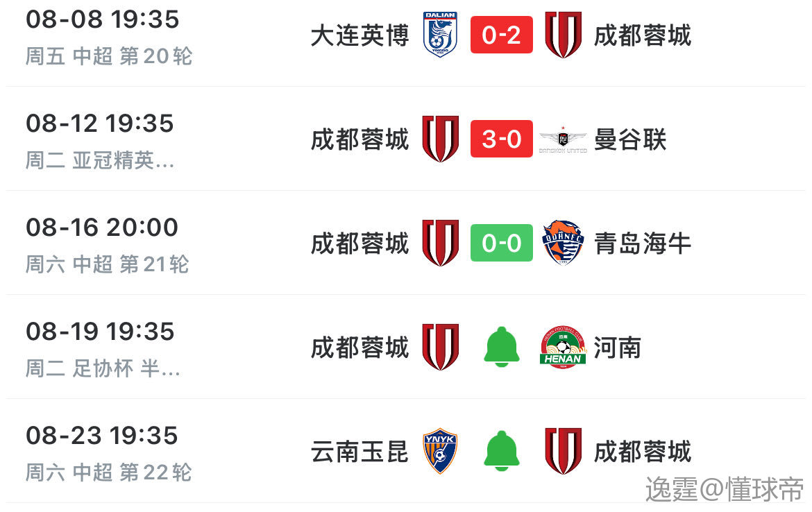Click Chengdu Rongcheng crest in 08-23 match
812x512 pixels.
tap(563, 451)
